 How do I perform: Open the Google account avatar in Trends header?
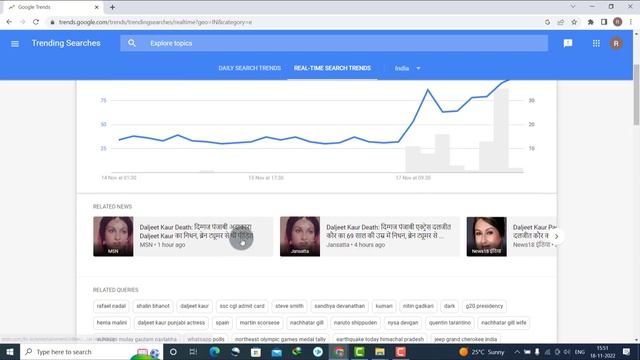(x=616, y=43)
